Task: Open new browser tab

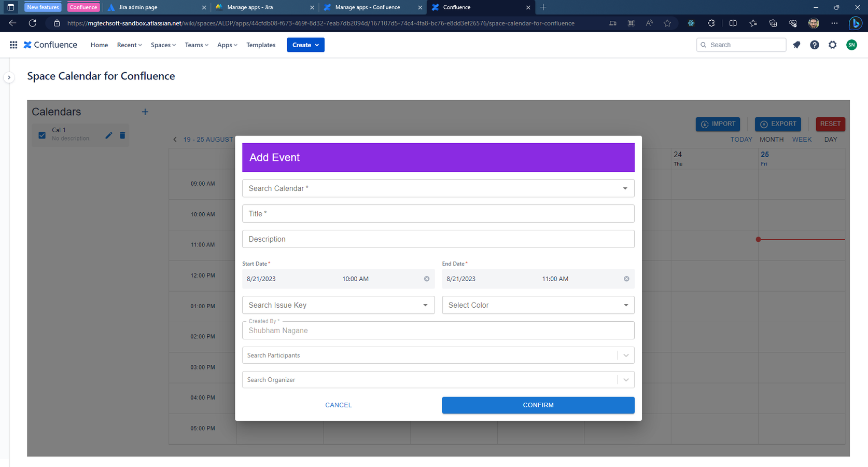Action: (543, 7)
